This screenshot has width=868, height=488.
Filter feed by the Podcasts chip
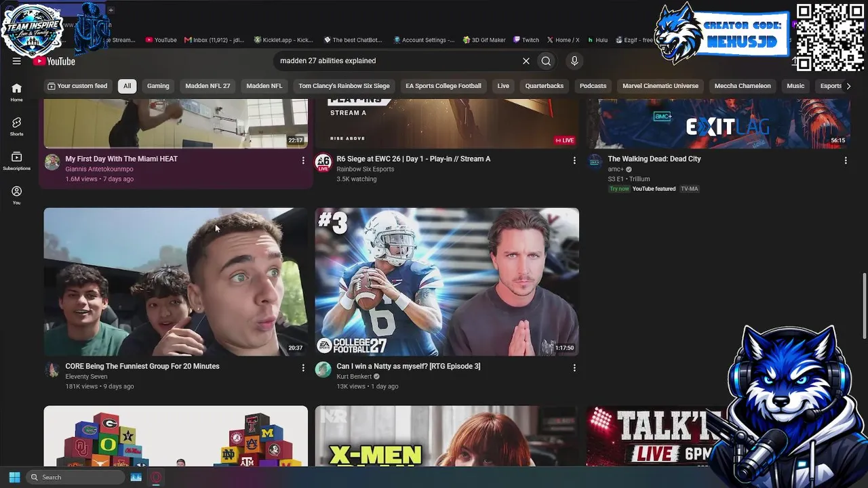[593, 86]
